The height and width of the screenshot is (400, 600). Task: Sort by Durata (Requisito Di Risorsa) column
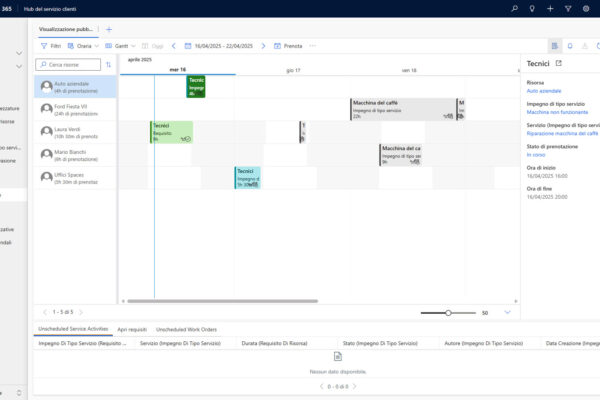pyautogui.click(x=274, y=343)
